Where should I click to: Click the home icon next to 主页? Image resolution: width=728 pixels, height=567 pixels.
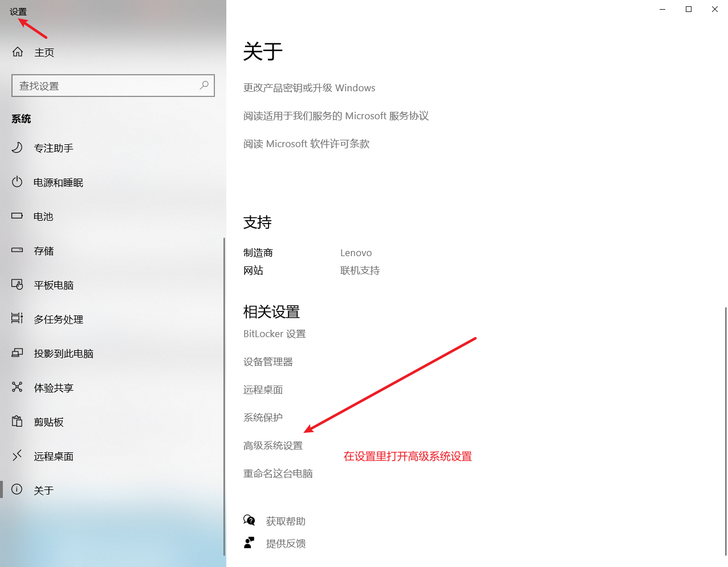(17, 52)
